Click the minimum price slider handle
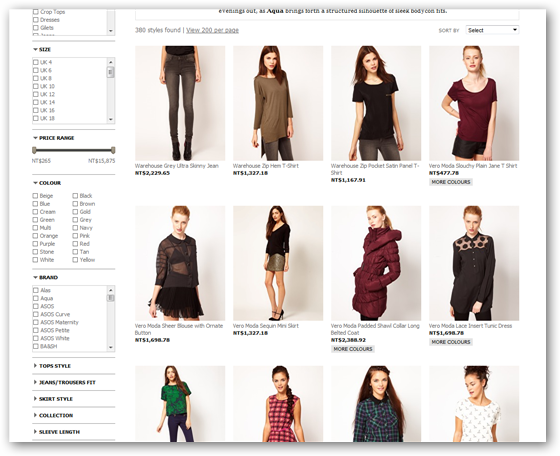The image size is (560, 456). (34, 150)
